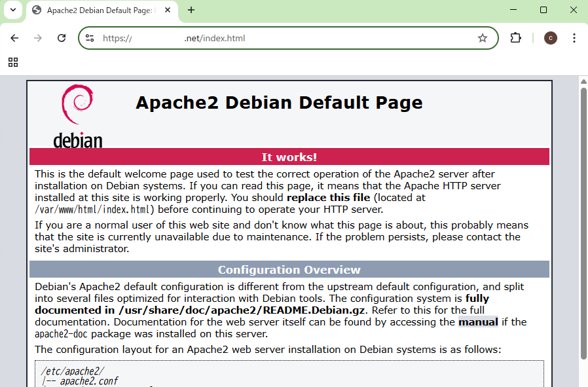Screen dimensions: 588x387
Task: Open the Extensions puzzle icon
Action: coord(515,38)
